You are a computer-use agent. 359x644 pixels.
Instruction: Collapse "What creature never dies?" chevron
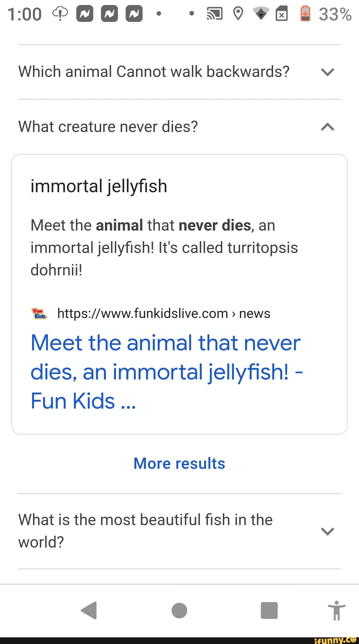tap(327, 127)
